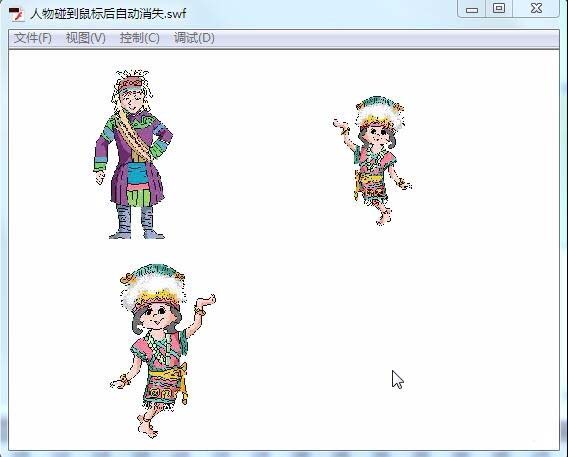
Task: Click the large dancing girl at bottom left
Action: [162, 351]
